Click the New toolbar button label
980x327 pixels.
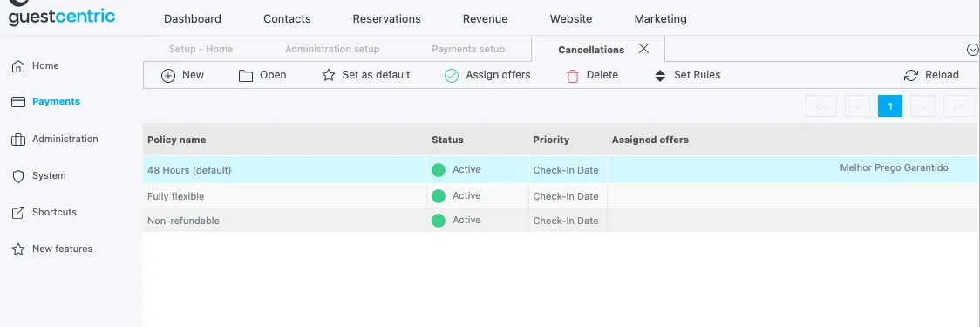tap(194, 75)
